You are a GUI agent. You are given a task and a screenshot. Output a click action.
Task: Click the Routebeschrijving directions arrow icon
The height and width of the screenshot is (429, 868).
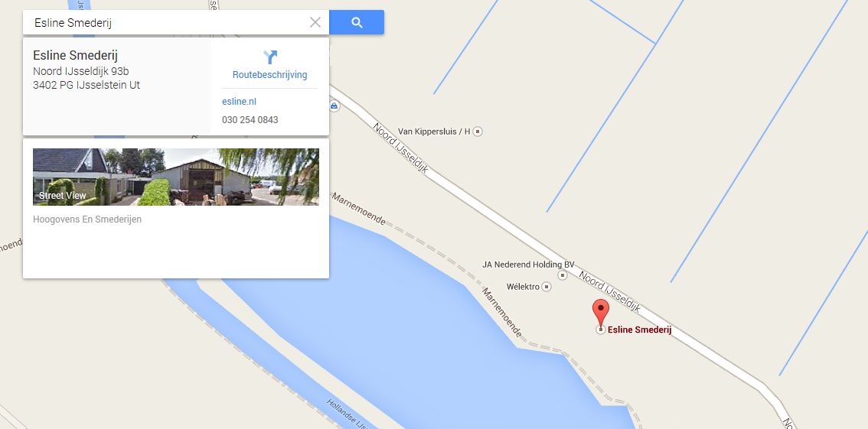click(269, 57)
